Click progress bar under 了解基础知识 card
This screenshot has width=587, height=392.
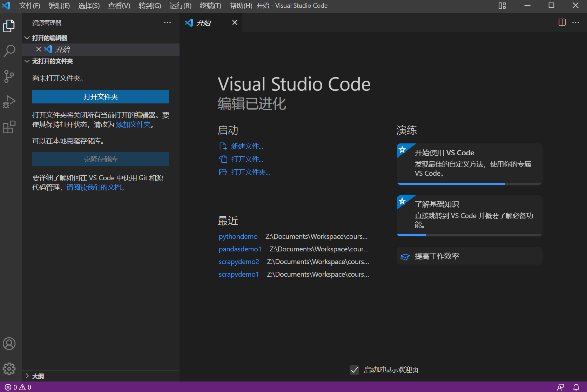(470, 235)
